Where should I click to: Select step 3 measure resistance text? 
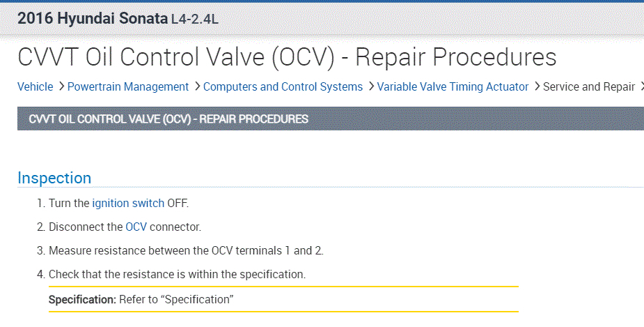[186, 250]
